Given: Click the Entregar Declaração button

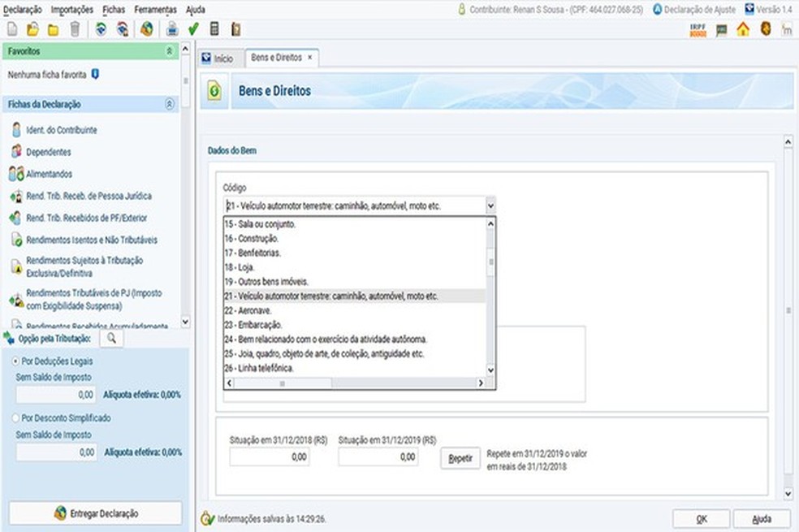Looking at the screenshot, I should (96, 513).
